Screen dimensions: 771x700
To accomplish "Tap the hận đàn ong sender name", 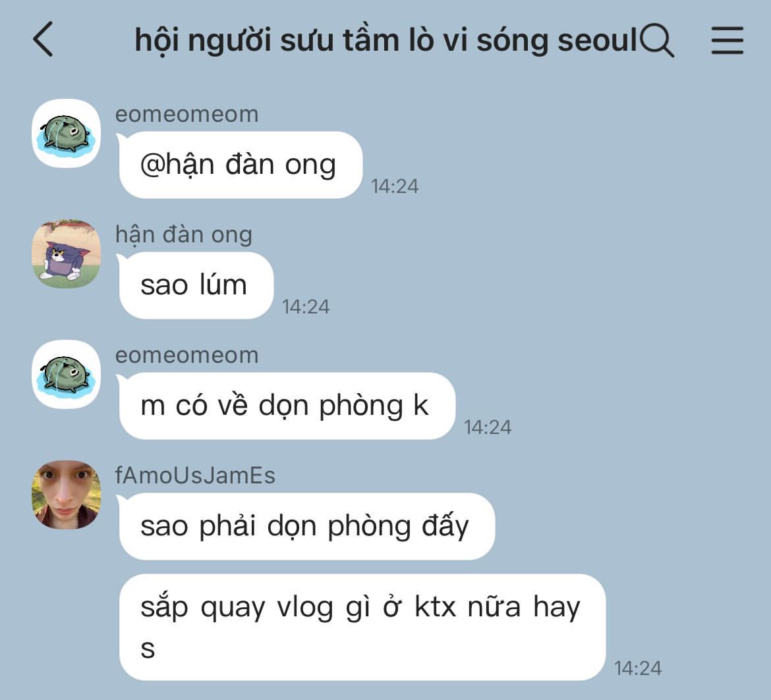I will coord(184,235).
